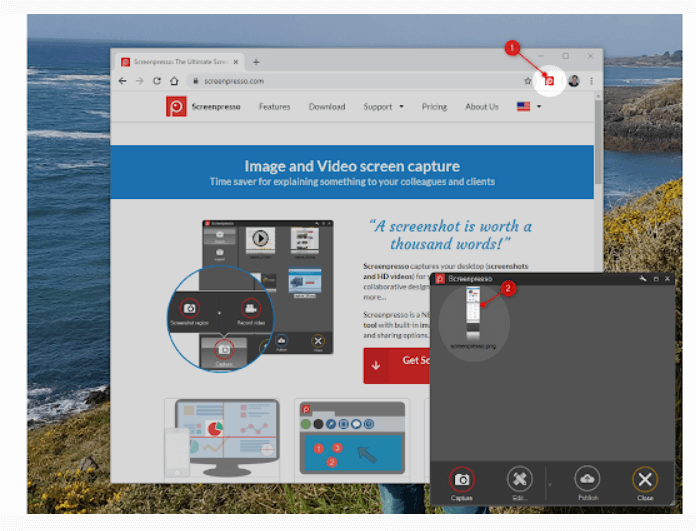Click Capture button in Screenpresso workspace
696x531 pixels.
(x=462, y=483)
